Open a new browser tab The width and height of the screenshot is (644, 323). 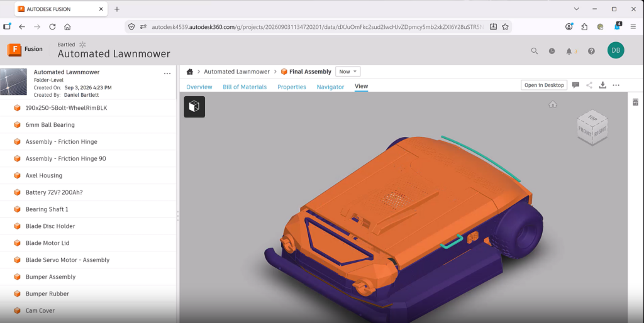117,9
